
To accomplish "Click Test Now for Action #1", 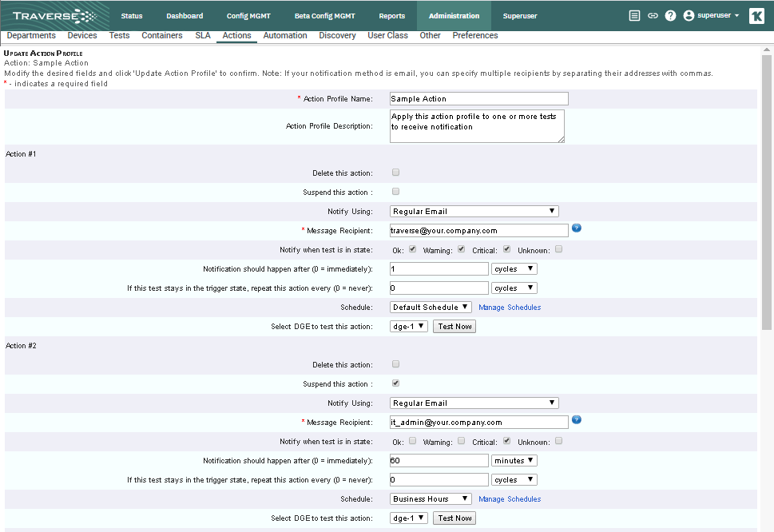I will click(x=454, y=326).
